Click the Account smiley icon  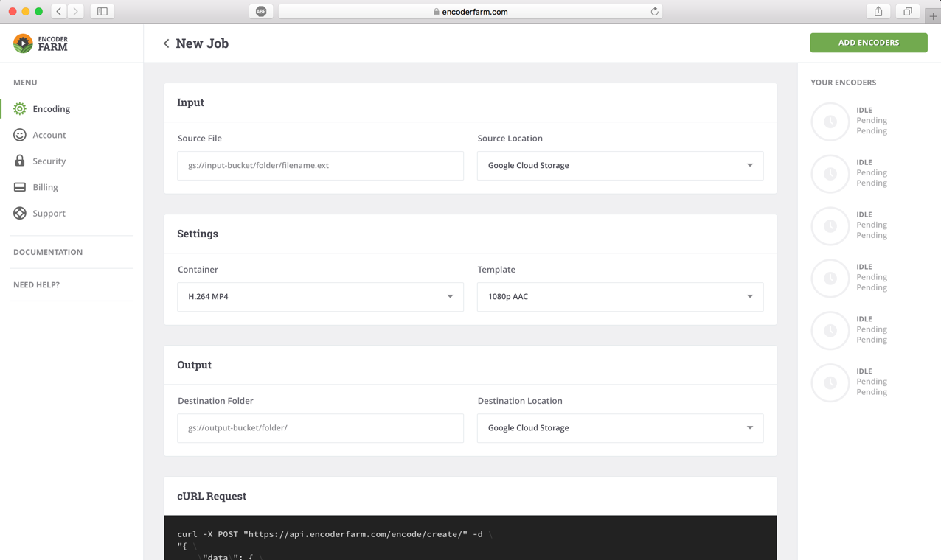[x=20, y=135]
